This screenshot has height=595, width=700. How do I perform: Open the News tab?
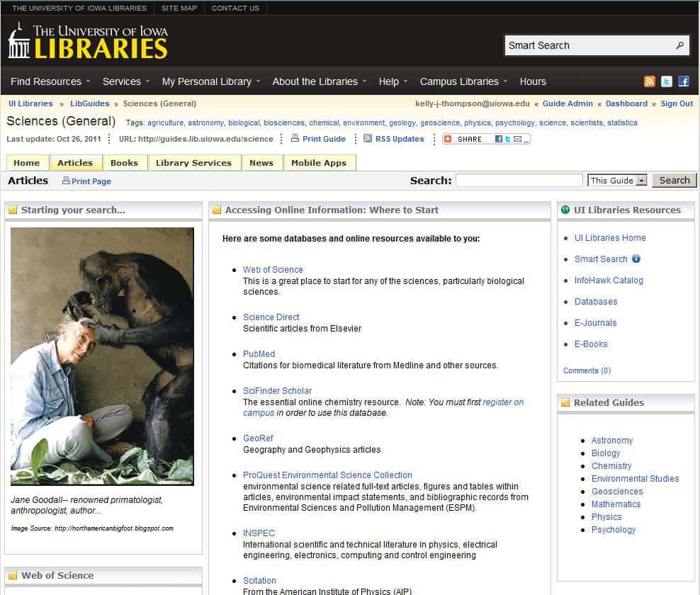point(261,162)
